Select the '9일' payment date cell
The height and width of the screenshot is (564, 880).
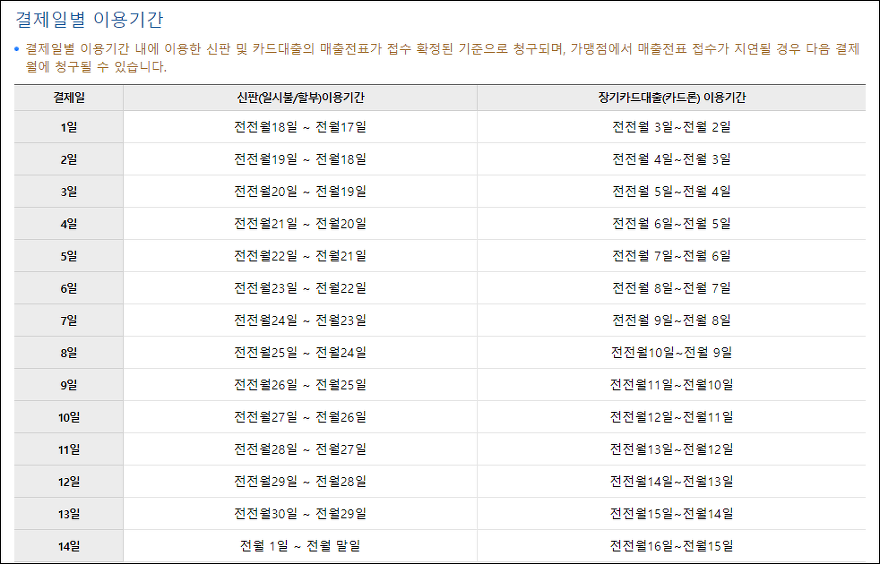click(x=69, y=386)
